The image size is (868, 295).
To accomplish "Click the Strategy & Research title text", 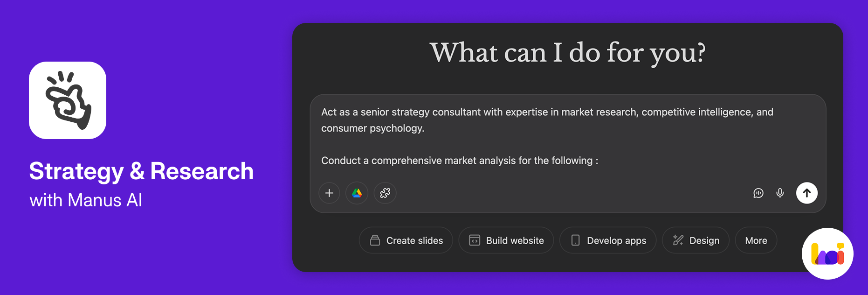I will (x=141, y=171).
